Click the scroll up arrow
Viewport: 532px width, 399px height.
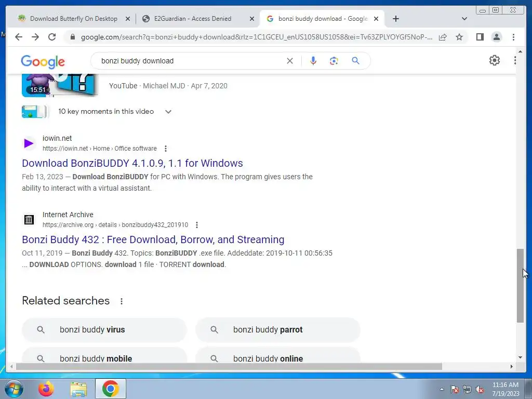pos(520,51)
